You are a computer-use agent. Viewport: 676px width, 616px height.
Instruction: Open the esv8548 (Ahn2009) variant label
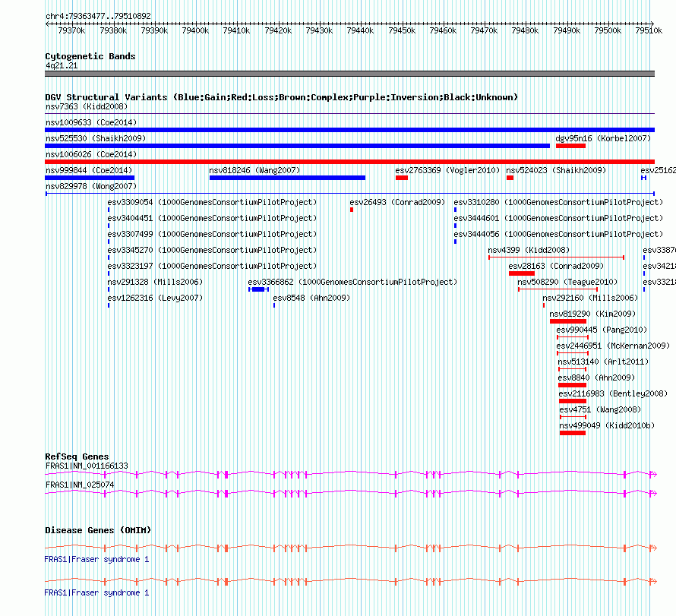point(311,298)
